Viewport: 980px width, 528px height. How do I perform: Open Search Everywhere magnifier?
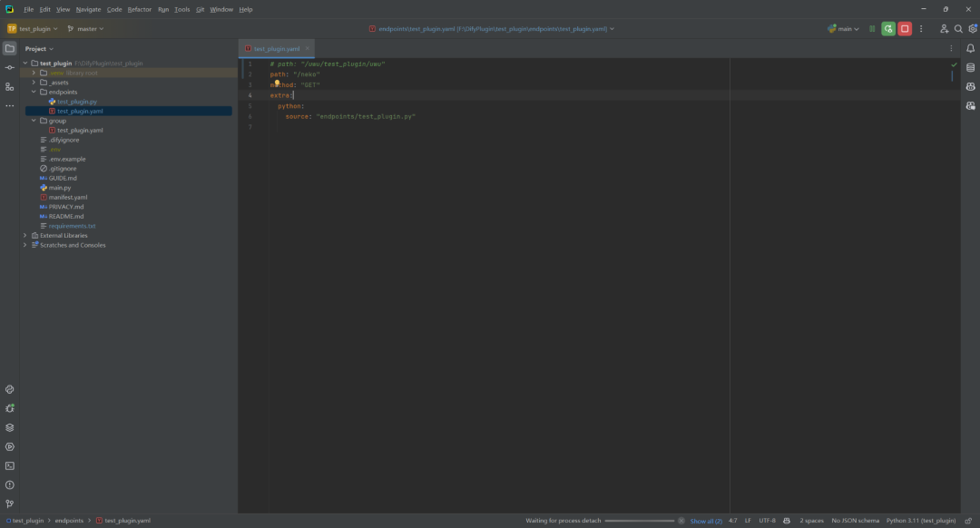958,29
